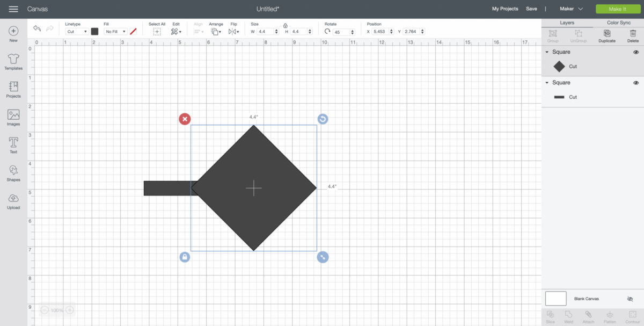Delete the selected layer
Viewport: 644px width, 326px height.
tap(633, 35)
